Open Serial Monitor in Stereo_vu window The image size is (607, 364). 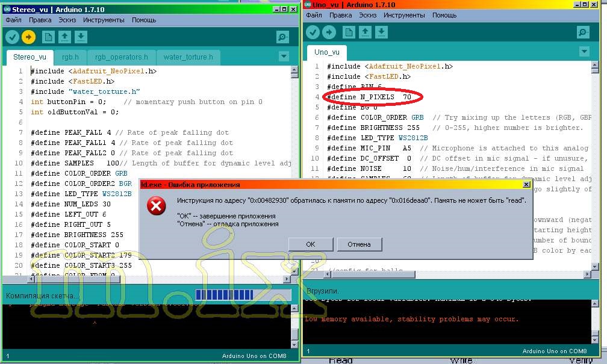(283, 37)
